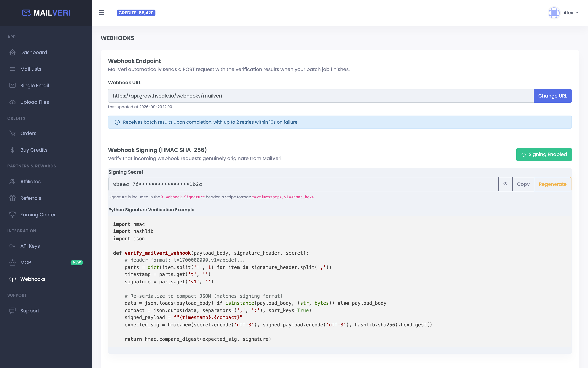Image resolution: width=588 pixels, height=368 pixels.
Task: Reveal the signing secret with eye icon
Action: click(x=505, y=184)
